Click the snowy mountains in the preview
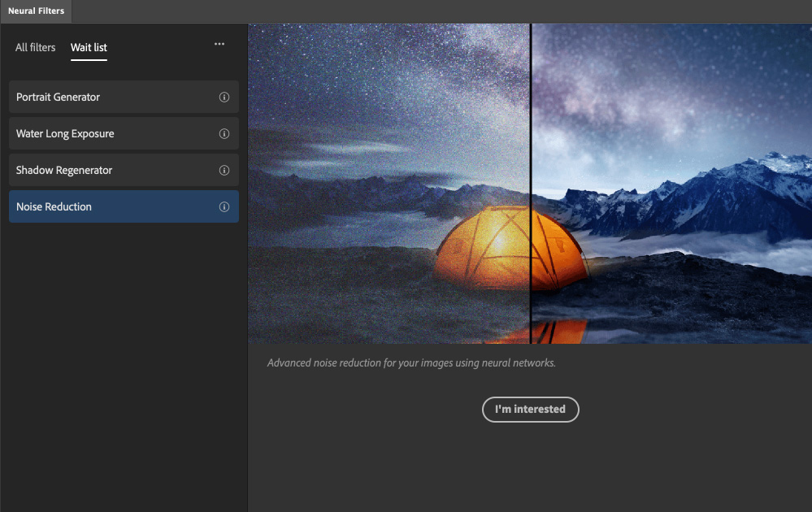This screenshot has height=512, width=812. tap(715, 191)
